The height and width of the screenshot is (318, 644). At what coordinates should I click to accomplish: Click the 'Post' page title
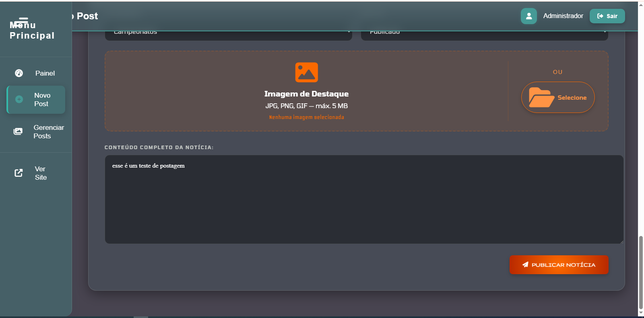87,16
